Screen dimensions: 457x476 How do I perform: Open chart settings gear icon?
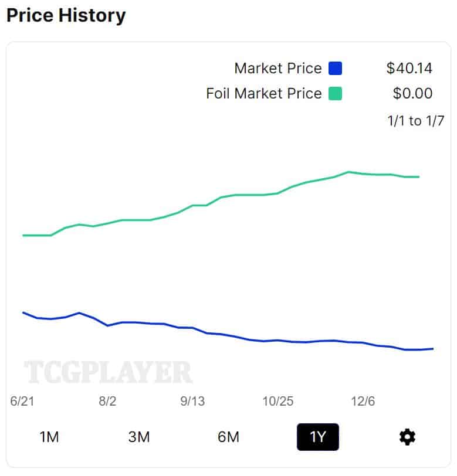click(x=407, y=437)
